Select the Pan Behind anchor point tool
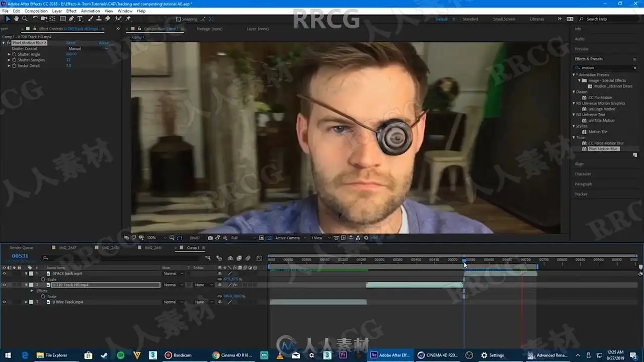 click(52, 19)
